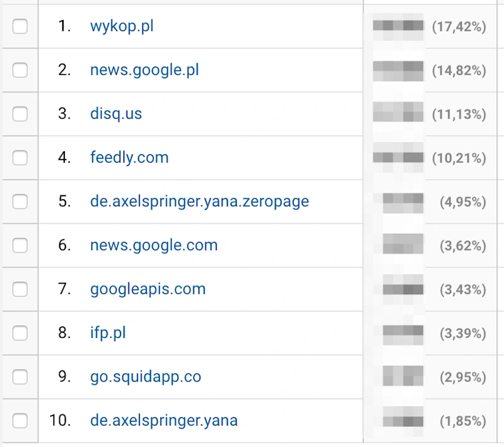Screen dimensions: 504x447
Task: Enable the checkbox beside feedly.com
Action: (20, 158)
